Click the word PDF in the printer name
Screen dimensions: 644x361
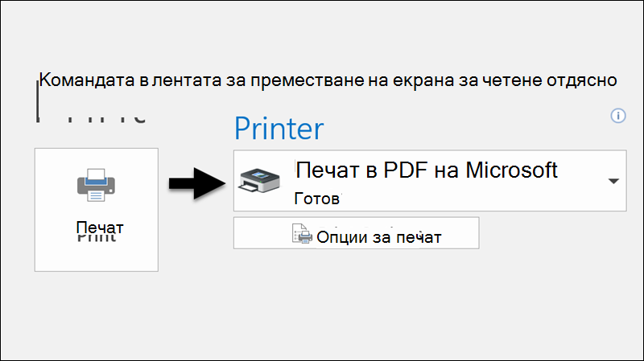pyautogui.click(x=406, y=170)
